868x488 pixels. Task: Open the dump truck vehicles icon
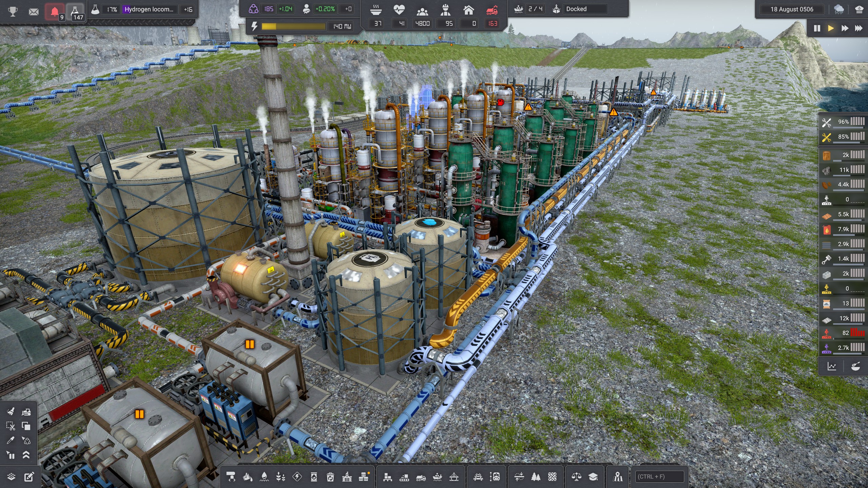421,477
